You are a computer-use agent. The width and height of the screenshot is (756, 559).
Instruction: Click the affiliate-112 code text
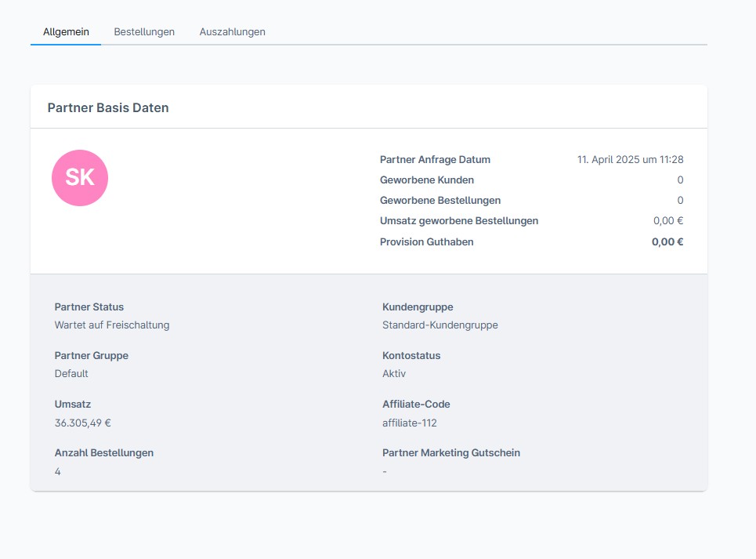tap(409, 423)
